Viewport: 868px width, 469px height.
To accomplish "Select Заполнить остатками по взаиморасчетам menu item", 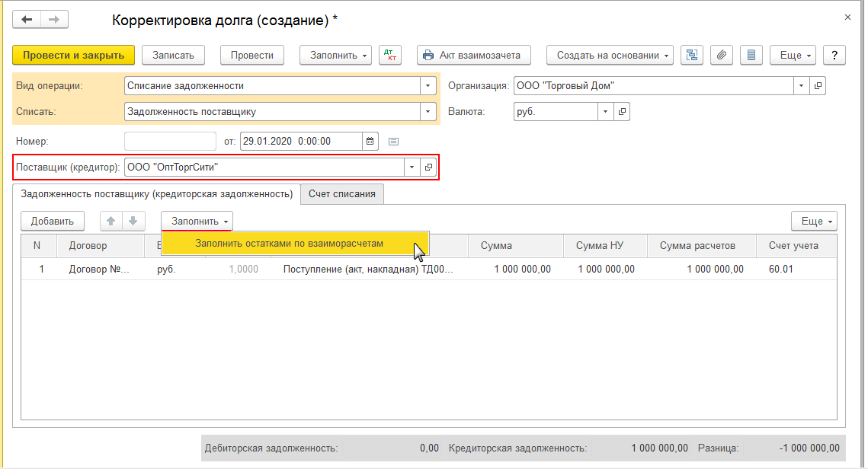I will pos(289,244).
